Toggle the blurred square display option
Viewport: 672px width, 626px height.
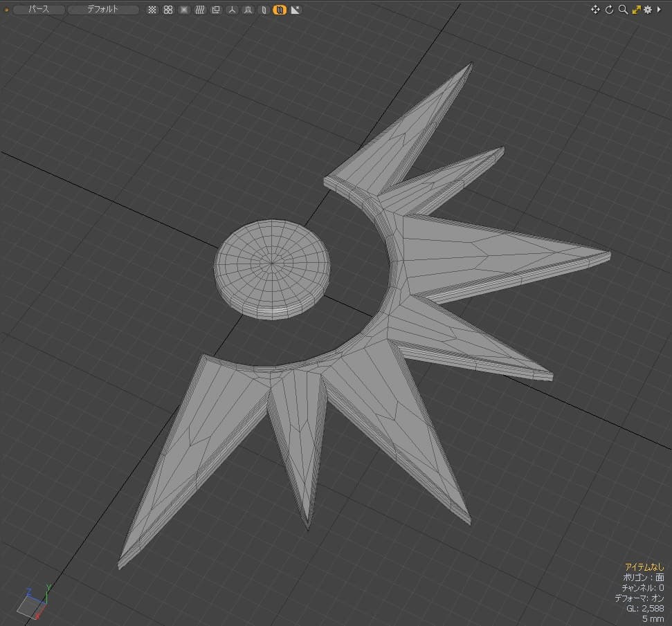pyautogui.click(x=184, y=10)
